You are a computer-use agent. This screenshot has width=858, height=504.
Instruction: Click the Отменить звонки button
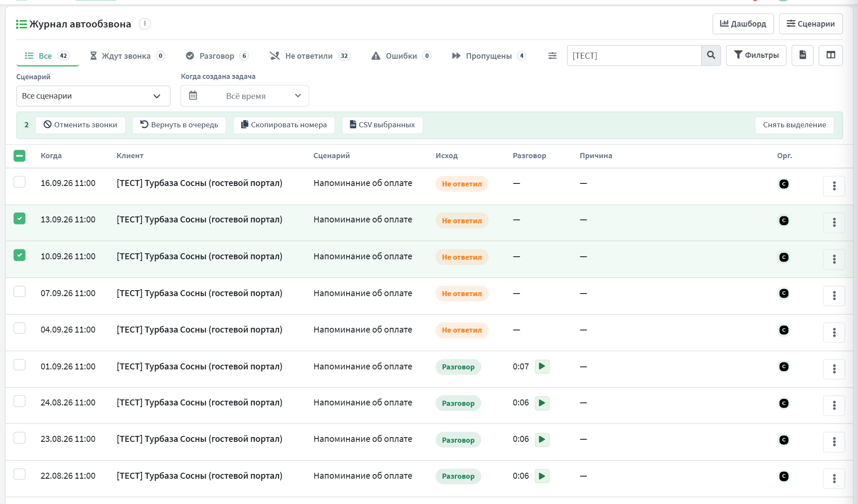pyautogui.click(x=81, y=125)
